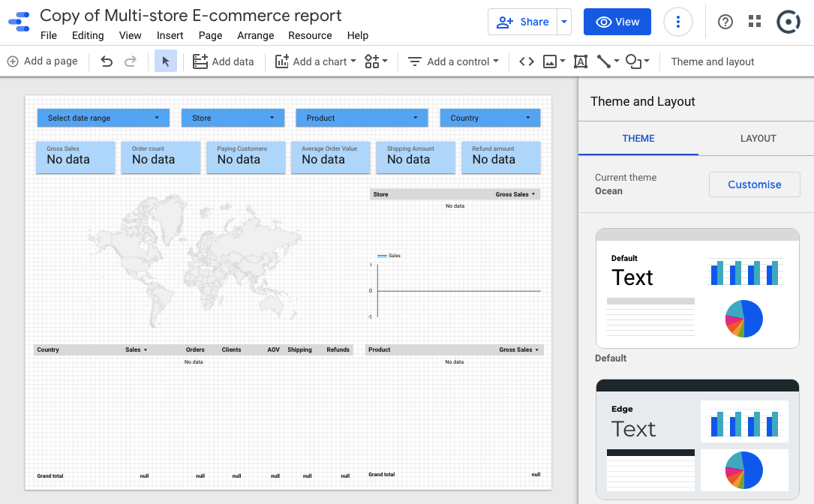
Task: Click the AOV column header
Action: coord(274,349)
